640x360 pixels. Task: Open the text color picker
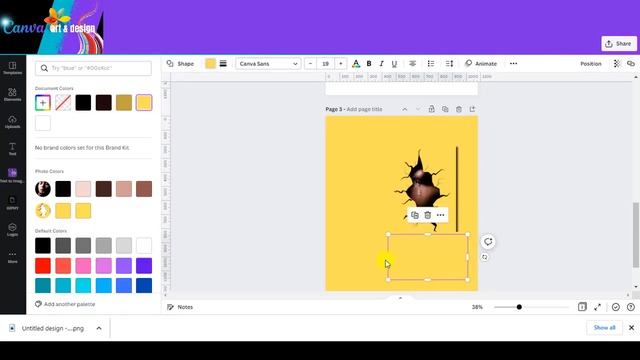(356, 64)
